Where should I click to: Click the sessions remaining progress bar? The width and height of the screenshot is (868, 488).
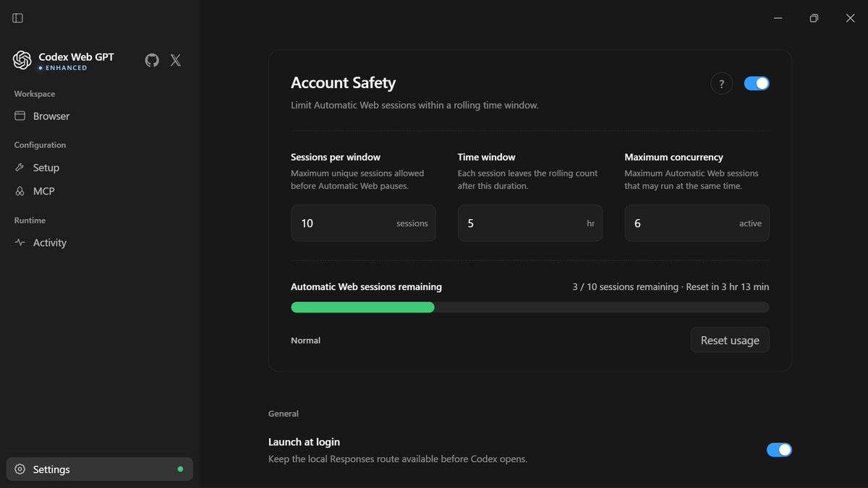coord(530,307)
